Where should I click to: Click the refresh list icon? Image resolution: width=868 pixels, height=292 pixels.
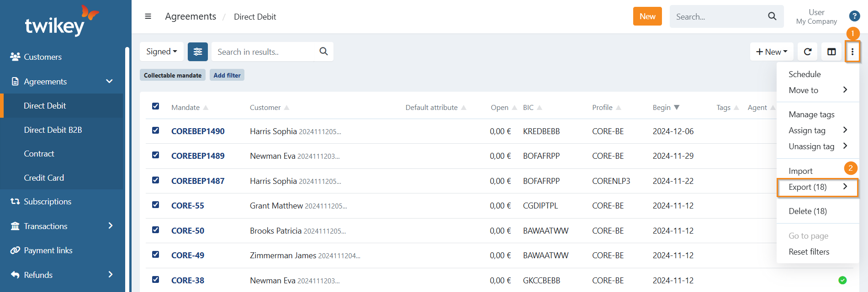[x=808, y=52]
